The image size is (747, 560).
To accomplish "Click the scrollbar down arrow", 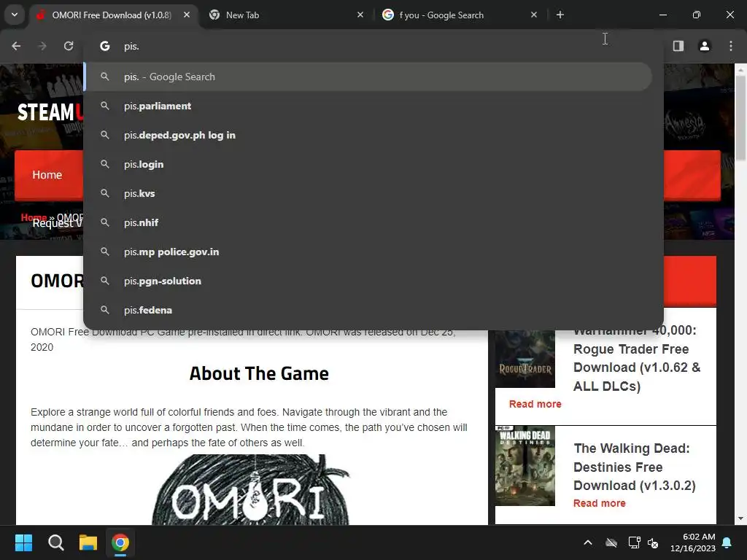I will click(740, 518).
